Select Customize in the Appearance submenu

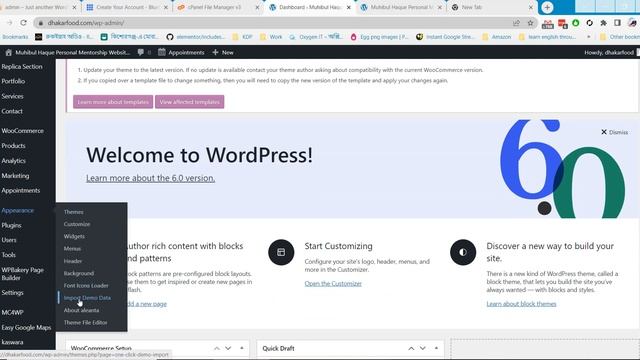[77, 224]
